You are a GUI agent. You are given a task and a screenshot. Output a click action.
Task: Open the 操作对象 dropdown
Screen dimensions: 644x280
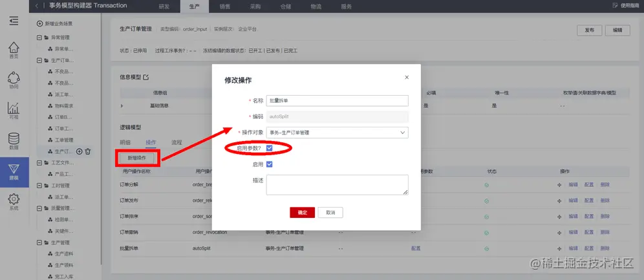coord(338,133)
